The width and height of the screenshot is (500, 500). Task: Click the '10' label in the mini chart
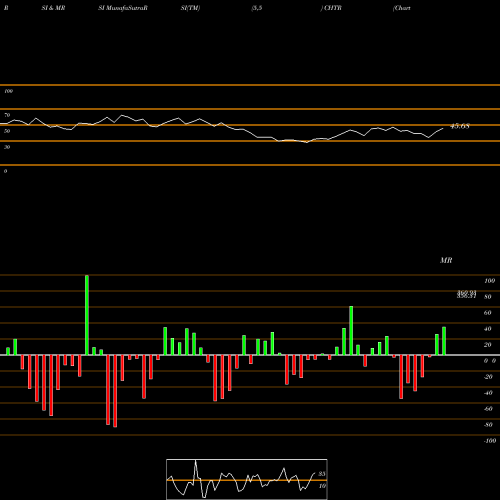point(322,486)
